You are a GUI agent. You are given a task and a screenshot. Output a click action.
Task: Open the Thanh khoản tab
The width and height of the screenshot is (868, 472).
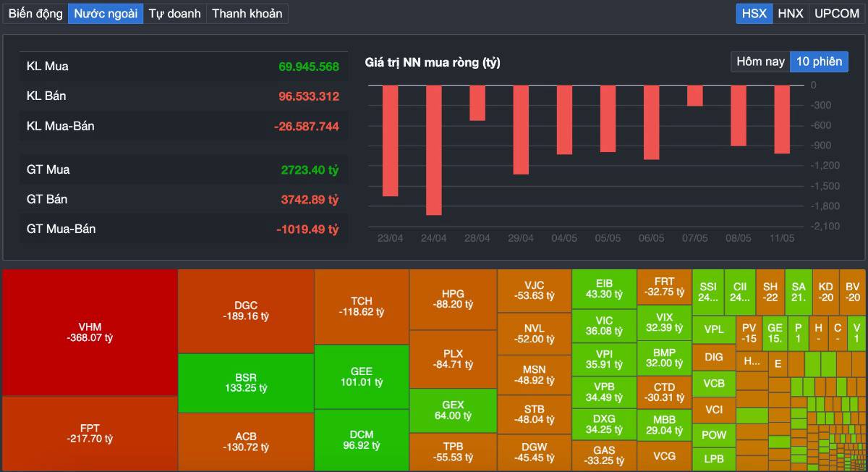247,14
